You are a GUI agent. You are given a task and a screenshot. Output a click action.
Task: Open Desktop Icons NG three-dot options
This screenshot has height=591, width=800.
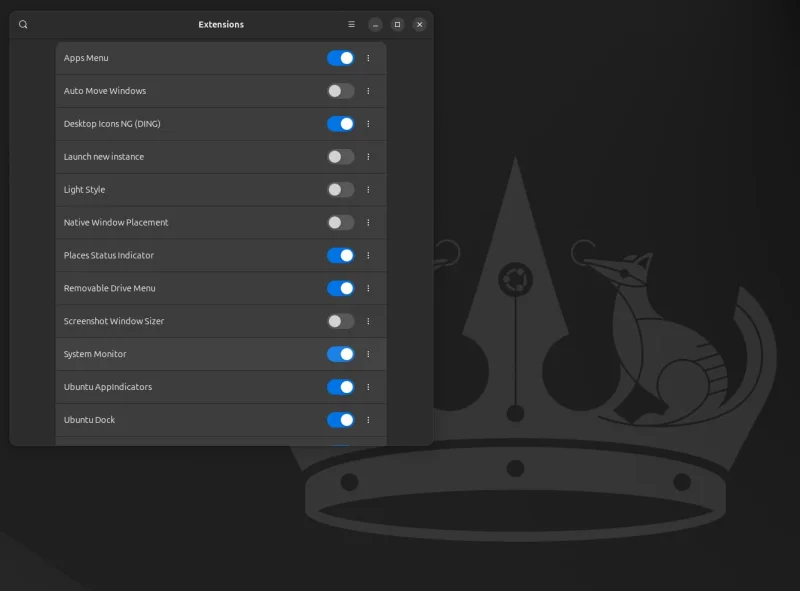point(368,124)
